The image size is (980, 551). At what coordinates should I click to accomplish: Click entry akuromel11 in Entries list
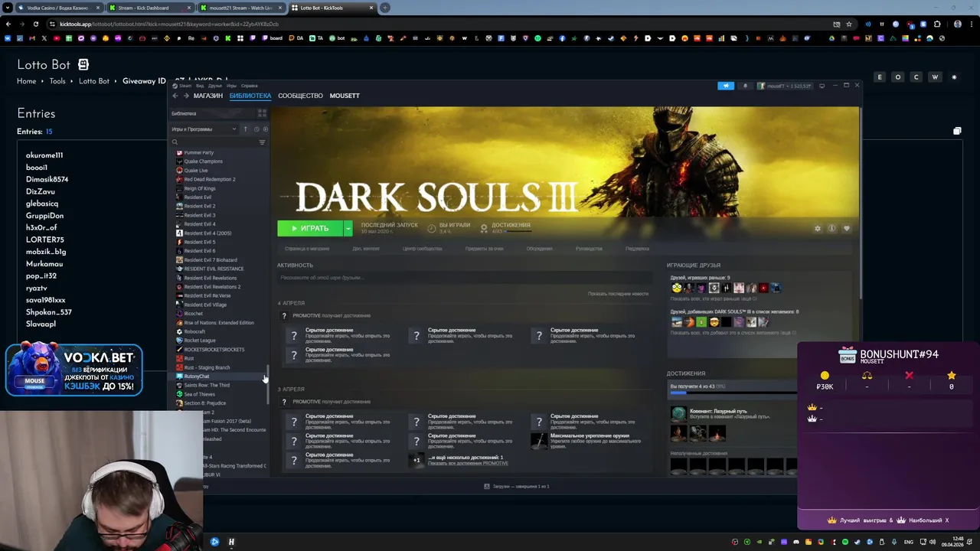(44, 155)
